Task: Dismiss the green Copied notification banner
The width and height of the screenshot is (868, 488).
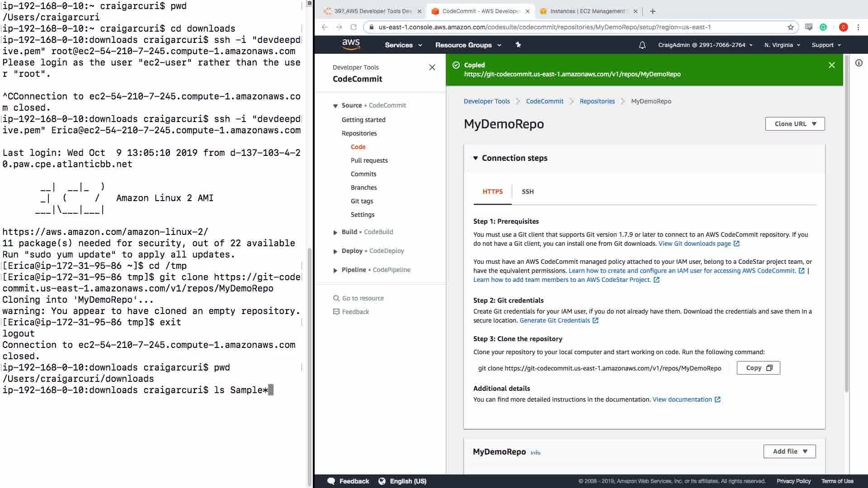Action: 831,65
